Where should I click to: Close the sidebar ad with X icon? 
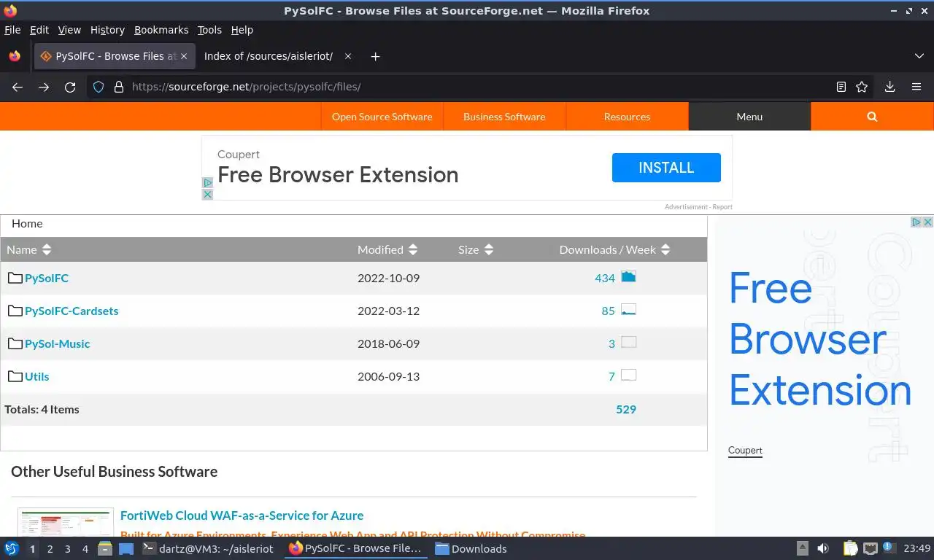[x=927, y=222]
